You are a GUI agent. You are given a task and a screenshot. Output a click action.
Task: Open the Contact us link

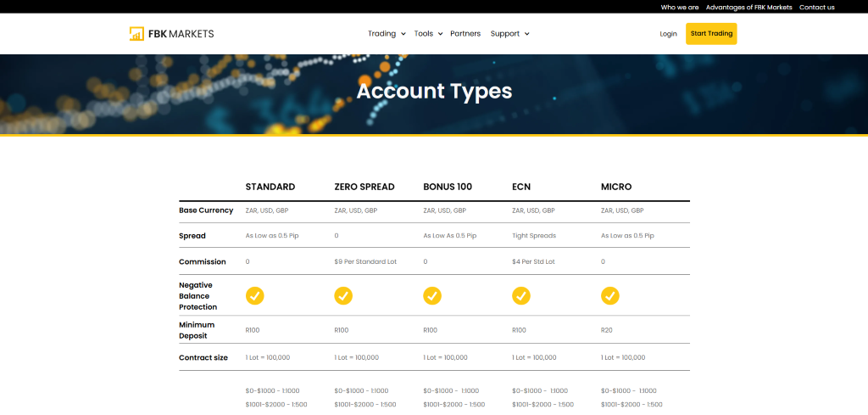coord(817,7)
